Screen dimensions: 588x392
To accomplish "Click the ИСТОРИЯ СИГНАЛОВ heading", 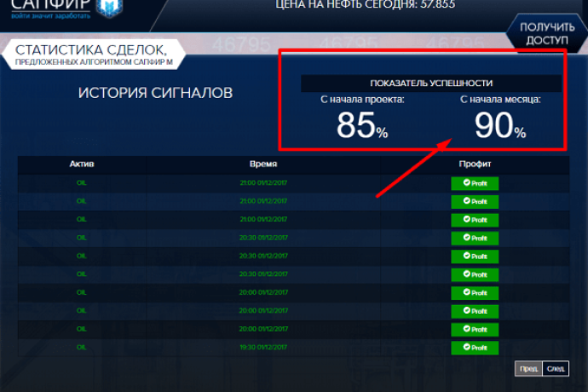I will [155, 93].
